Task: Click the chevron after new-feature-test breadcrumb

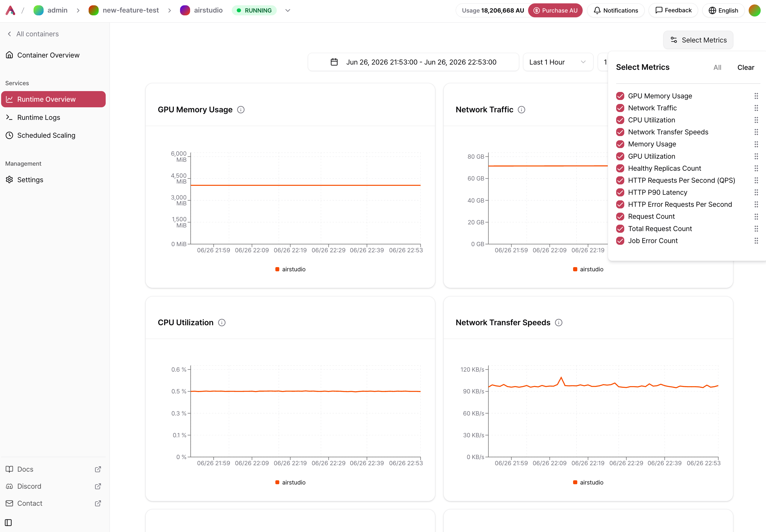Action: pos(169,10)
